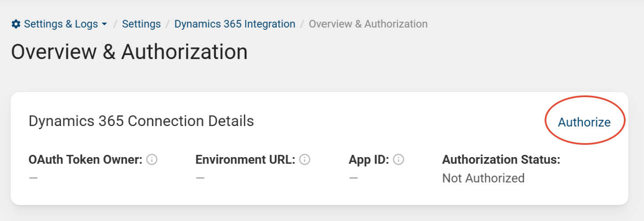Show info for OAuth Token Owner
644x221 pixels.
point(152,160)
